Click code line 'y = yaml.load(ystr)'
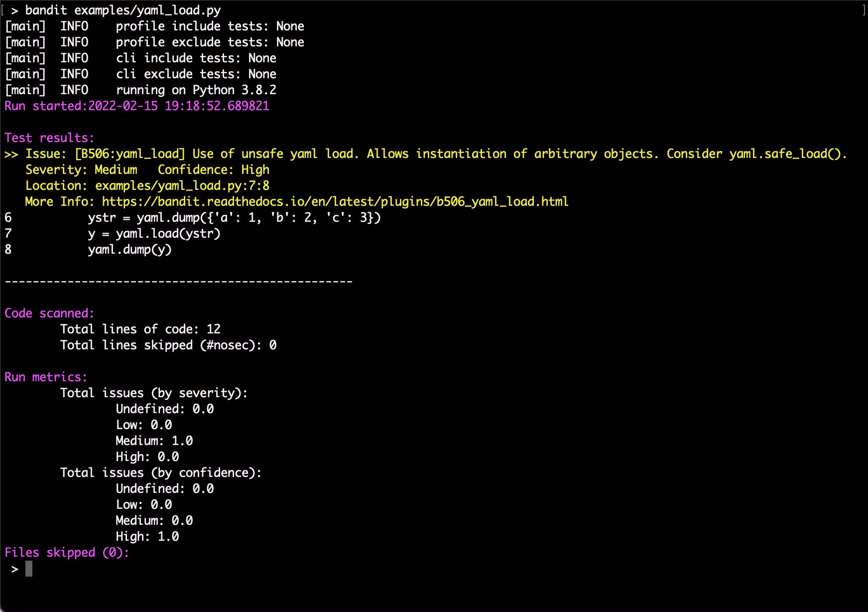Viewport: 868px width, 612px height. coord(154,234)
